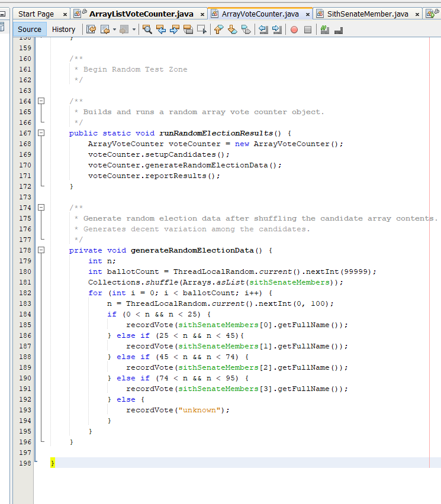This screenshot has height=504, width=441.
Task: Open the SithSenateMember.java tab
Action: click(368, 14)
